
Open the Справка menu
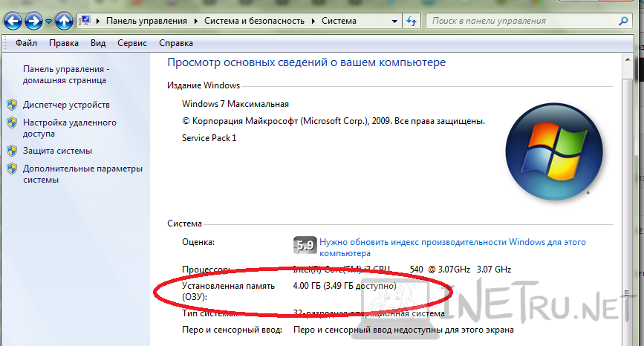(x=176, y=43)
